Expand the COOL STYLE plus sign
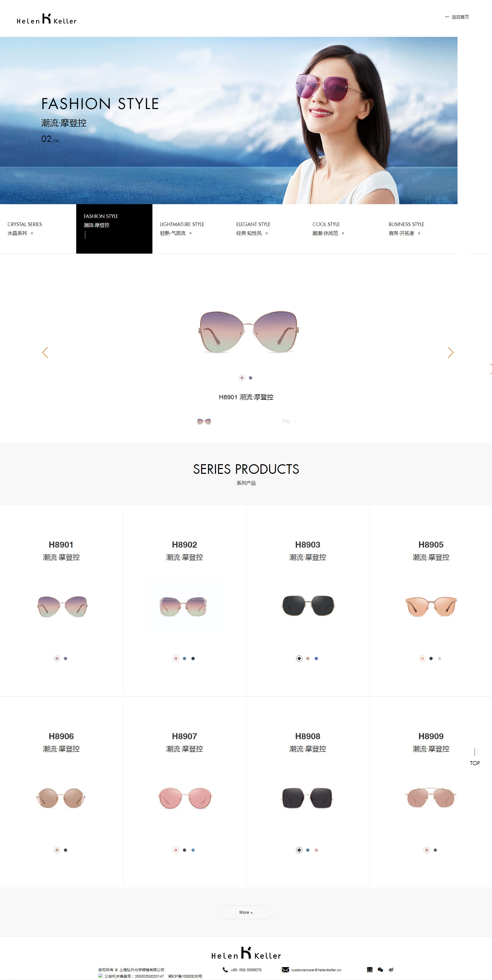 pyautogui.click(x=343, y=233)
